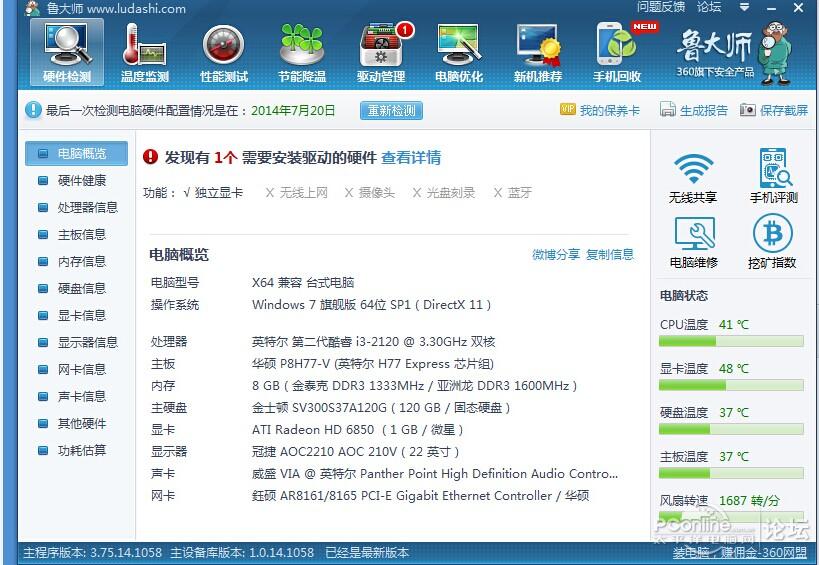
Task: Open the 问题反馈 link in title bar
Action: [x=661, y=7]
